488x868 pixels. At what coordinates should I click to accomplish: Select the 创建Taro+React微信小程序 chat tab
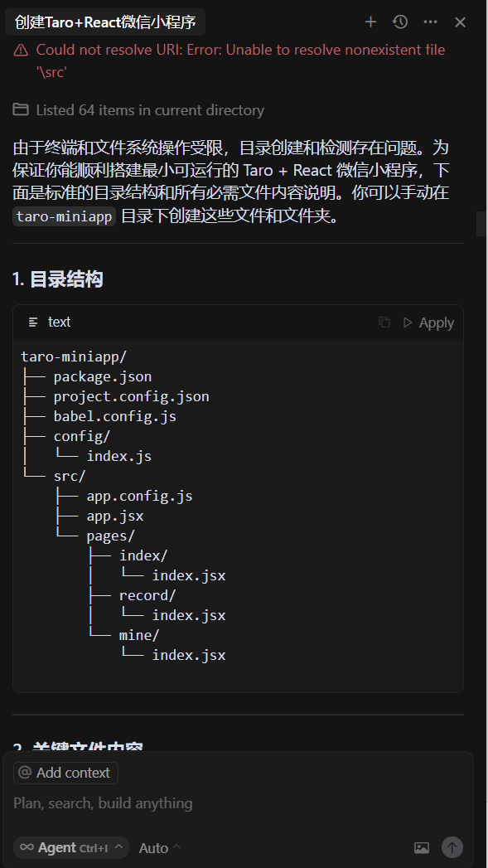click(x=104, y=22)
